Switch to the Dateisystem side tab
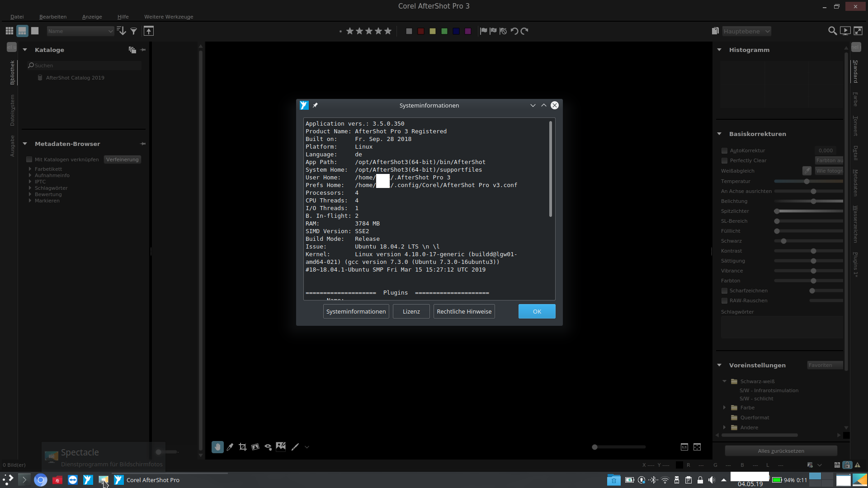The image size is (868, 488). [12, 110]
